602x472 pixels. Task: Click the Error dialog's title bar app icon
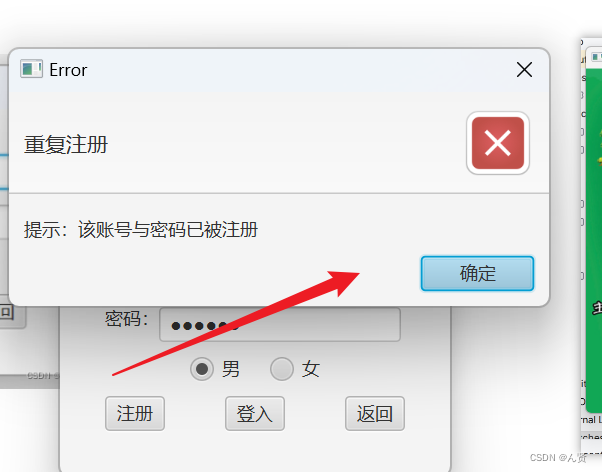[x=31, y=69]
